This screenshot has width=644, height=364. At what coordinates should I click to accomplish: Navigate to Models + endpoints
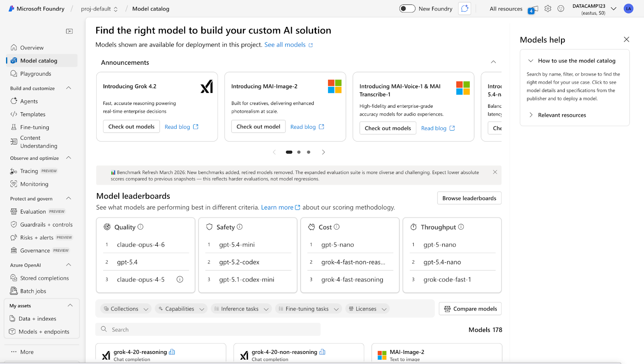click(43, 332)
